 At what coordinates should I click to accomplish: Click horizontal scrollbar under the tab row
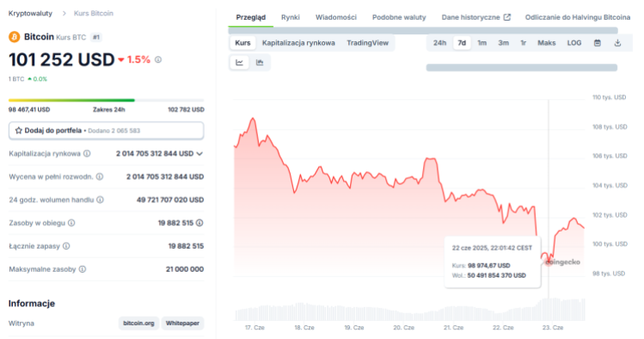(423, 30)
